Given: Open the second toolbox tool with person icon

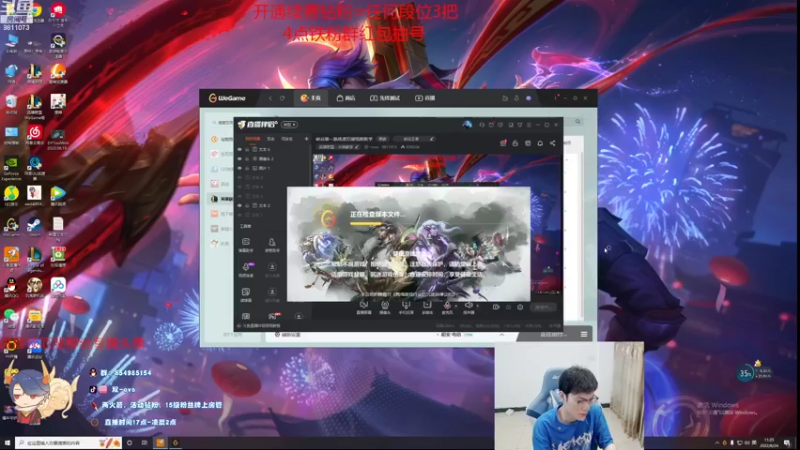Looking at the screenshot, I should pyautogui.click(x=272, y=244).
